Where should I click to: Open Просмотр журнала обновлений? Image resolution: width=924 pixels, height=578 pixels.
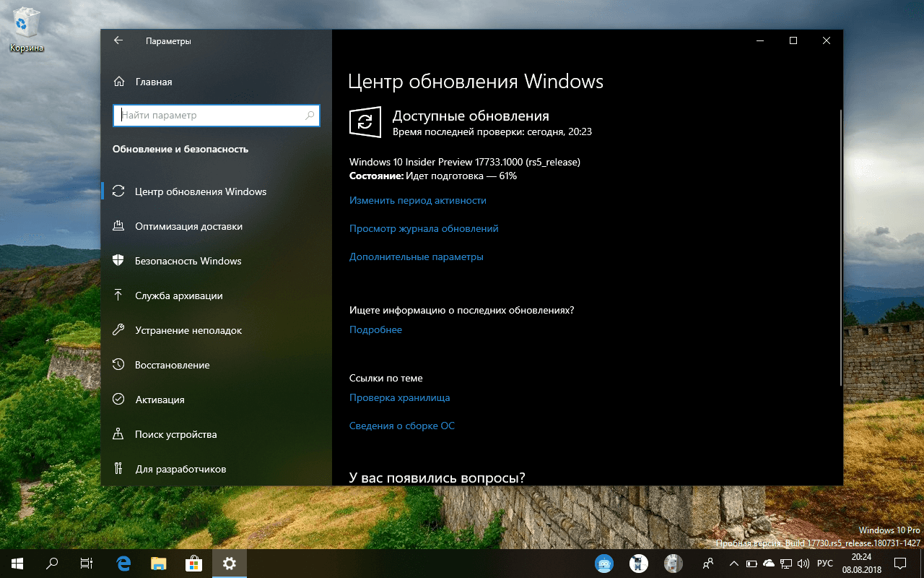[x=423, y=228]
